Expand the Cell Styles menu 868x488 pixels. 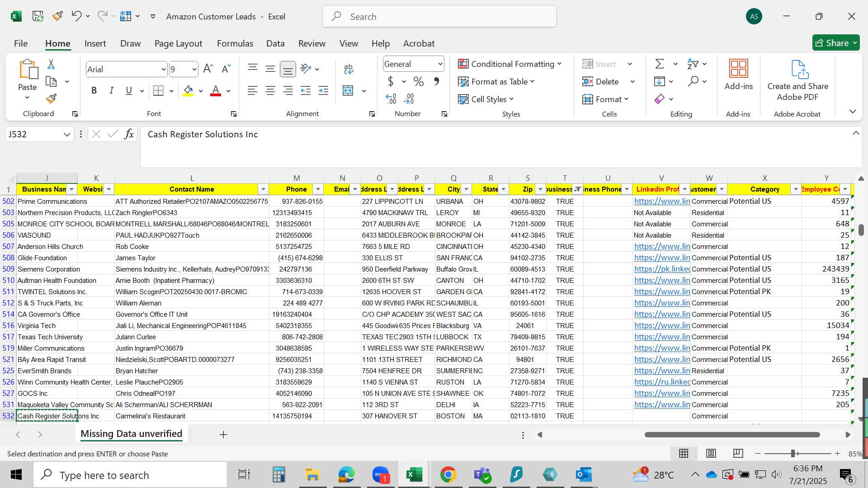[x=486, y=99]
